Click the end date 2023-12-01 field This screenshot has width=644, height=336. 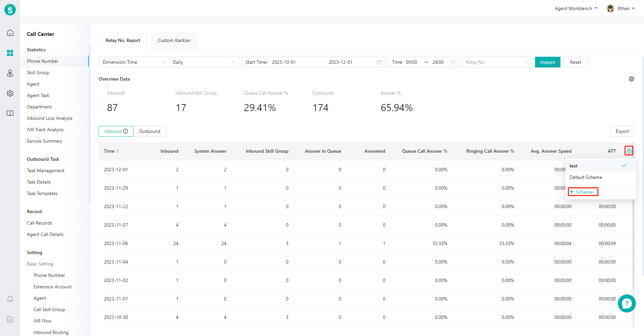click(340, 62)
